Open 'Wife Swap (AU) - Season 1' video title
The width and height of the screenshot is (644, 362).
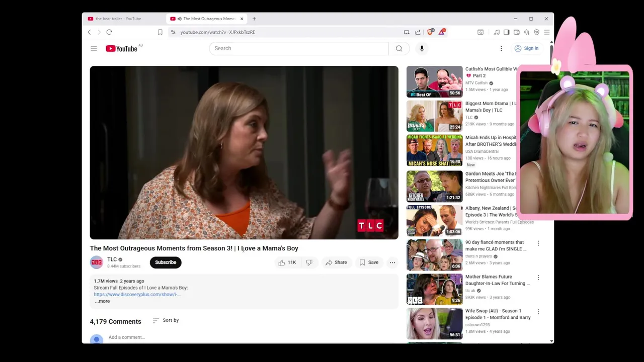(x=498, y=314)
